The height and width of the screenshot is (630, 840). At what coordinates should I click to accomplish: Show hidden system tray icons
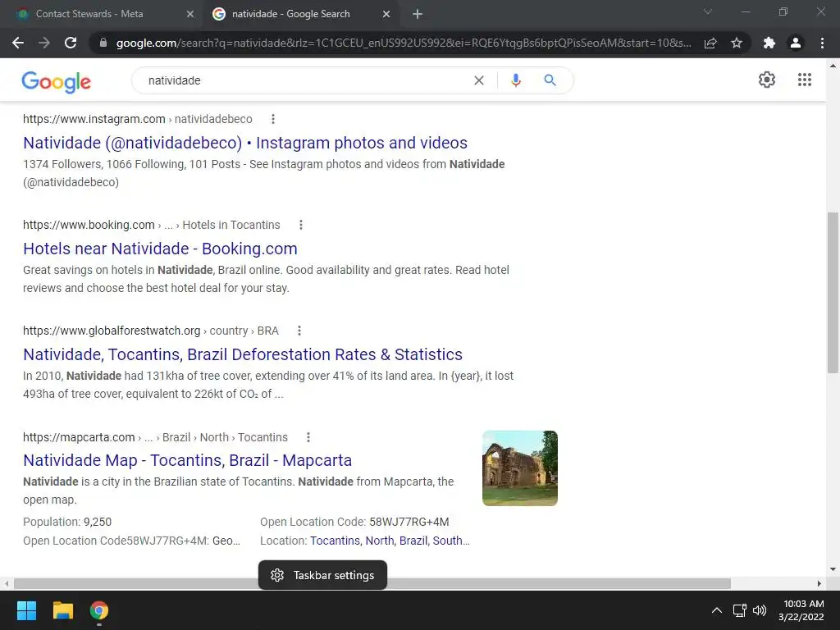coord(716,610)
